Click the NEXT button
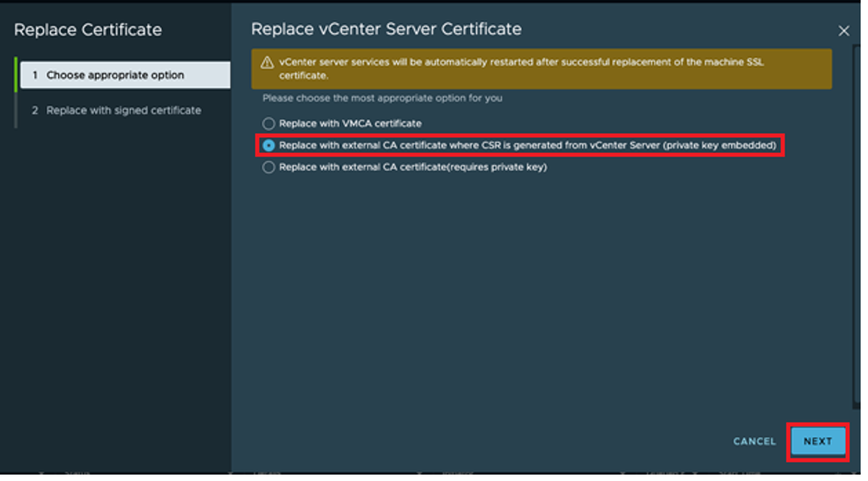This screenshot has width=868, height=481. coord(817,442)
